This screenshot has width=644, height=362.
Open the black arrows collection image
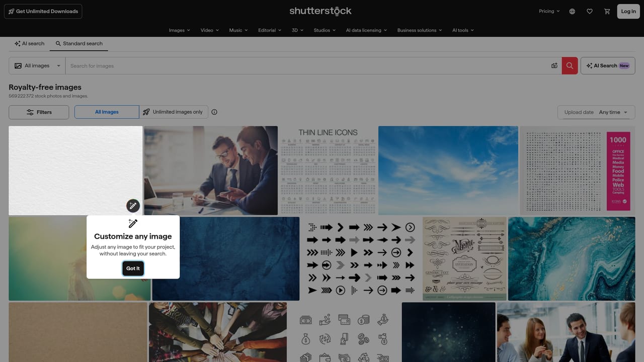coord(361,258)
